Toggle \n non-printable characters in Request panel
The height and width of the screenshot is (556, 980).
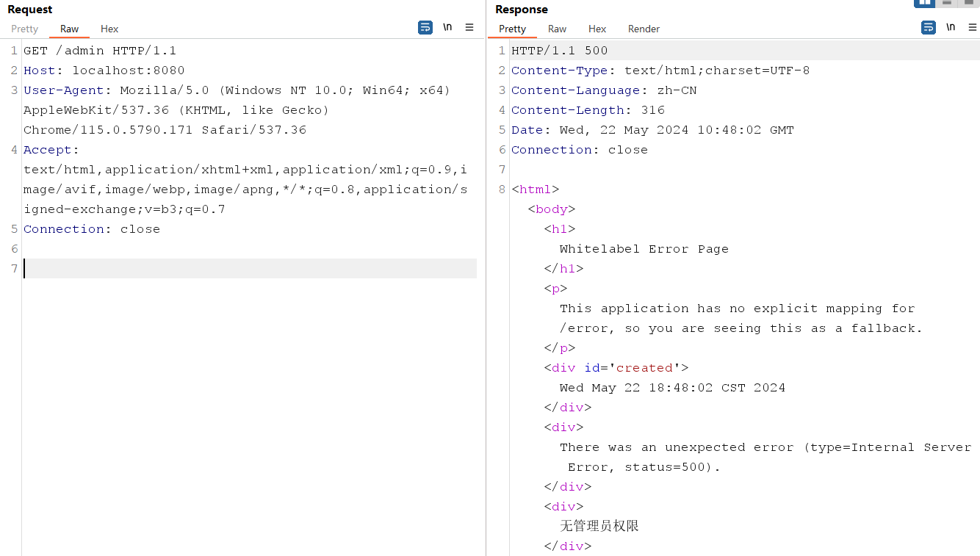click(447, 28)
